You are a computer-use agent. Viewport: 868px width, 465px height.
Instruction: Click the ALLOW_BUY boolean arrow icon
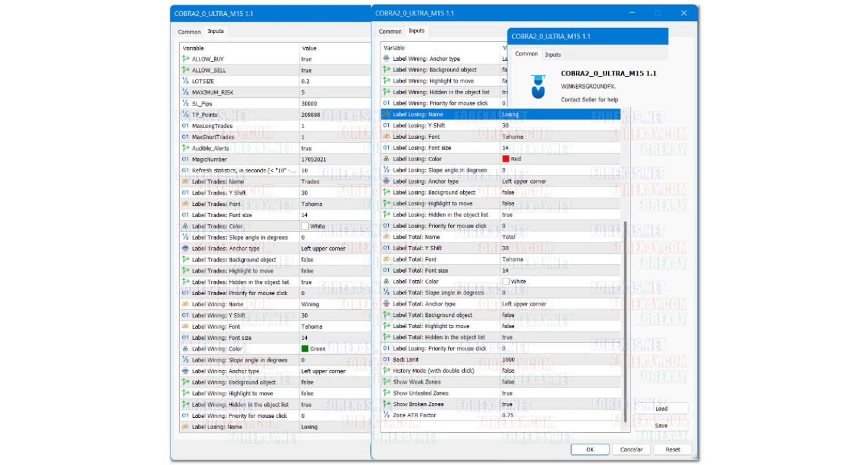185,59
